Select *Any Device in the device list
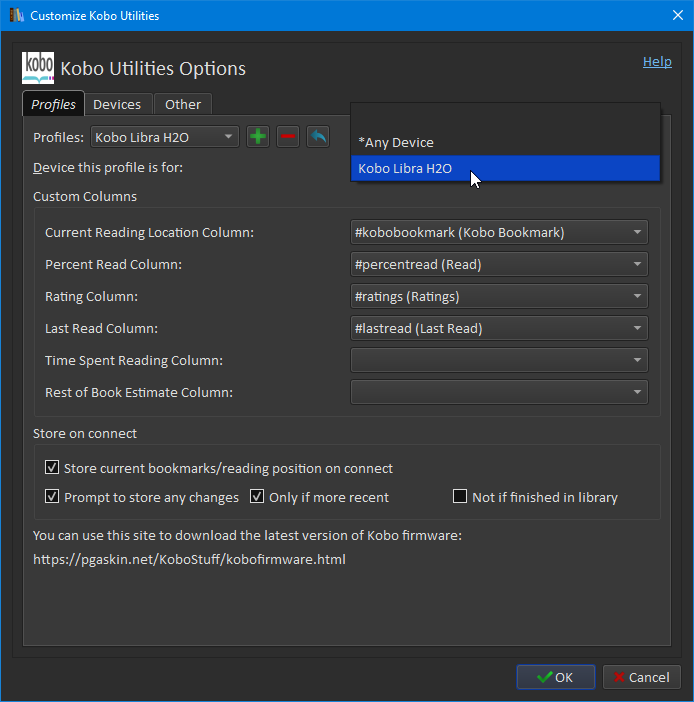This screenshot has height=702, width=694. pyautogui.click(x=506, y=142)
